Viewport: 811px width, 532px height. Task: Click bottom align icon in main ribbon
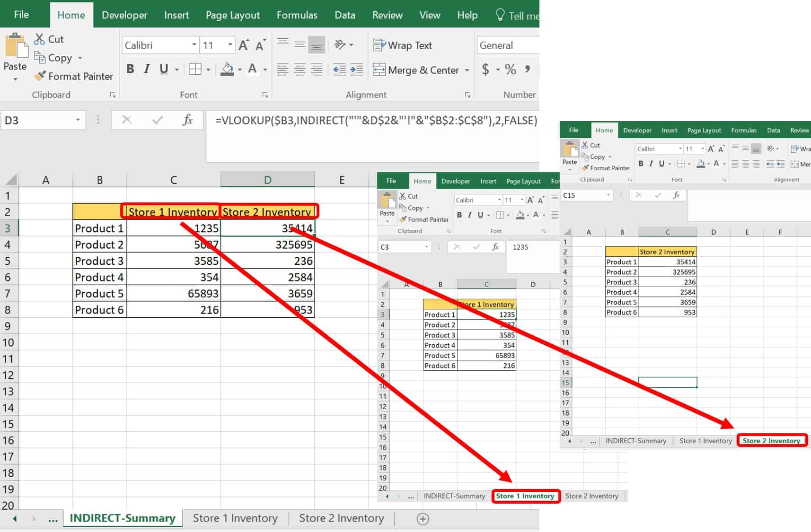(x=317, y=45)
